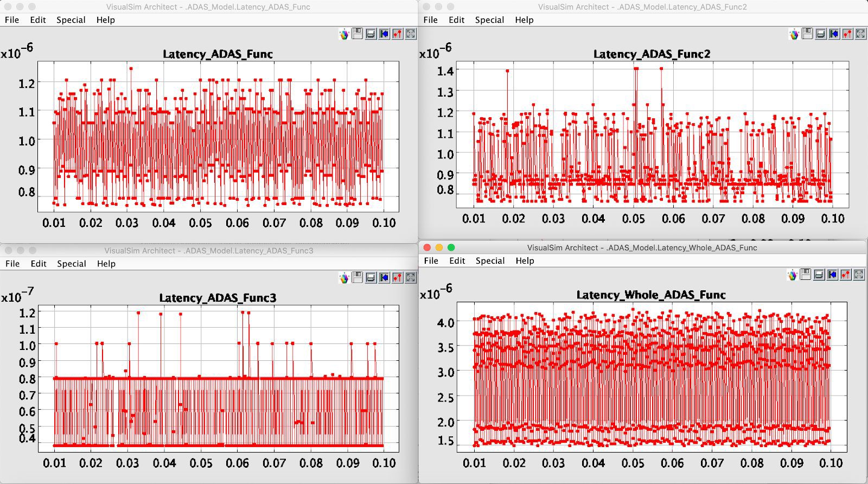Viewport: 868px width, 484px height.
Task: Click the 'Latency_Whole_ADAS_Func' plot title
Action: click(651, 295)
